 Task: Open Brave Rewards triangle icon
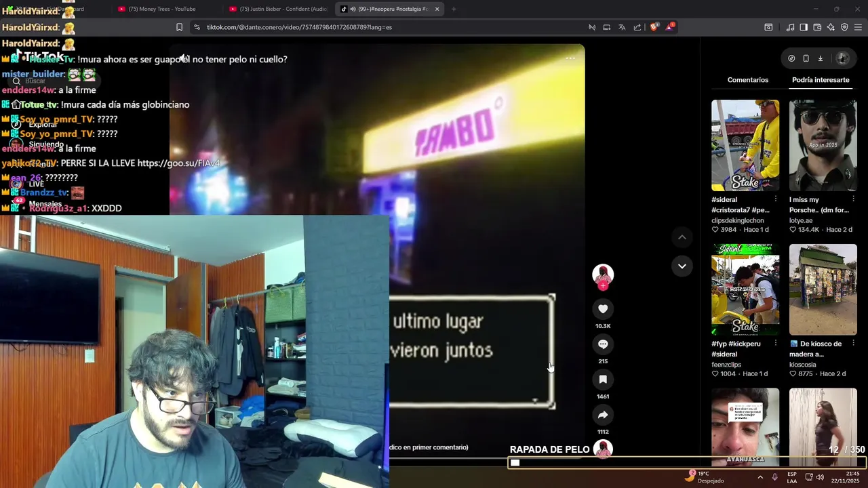pos(671,27)
